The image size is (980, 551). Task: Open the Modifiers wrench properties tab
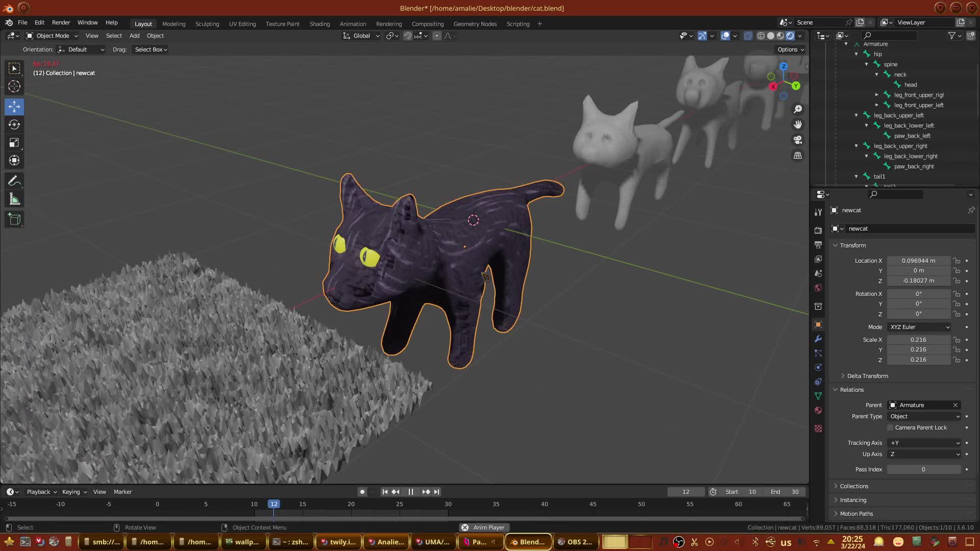click(818, 339)
